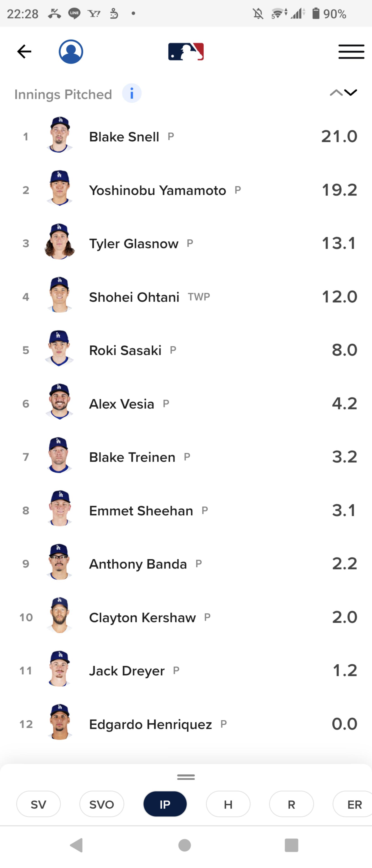Switch to the R stat pill

(x=291, y=804)
